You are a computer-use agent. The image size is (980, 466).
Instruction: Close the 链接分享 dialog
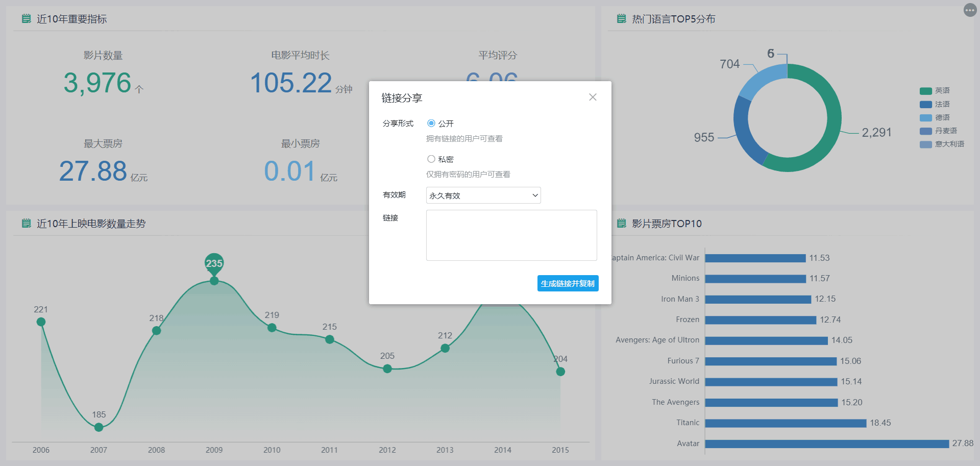click(593, 97)
